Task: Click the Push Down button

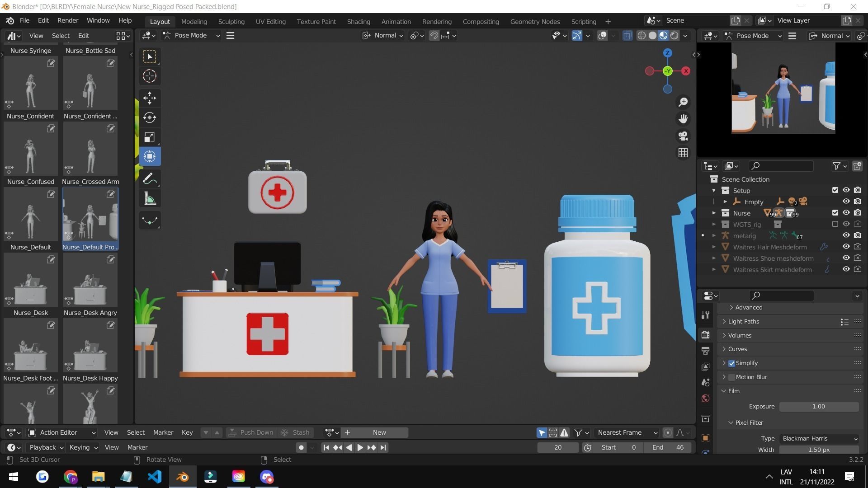Action: 251,433
